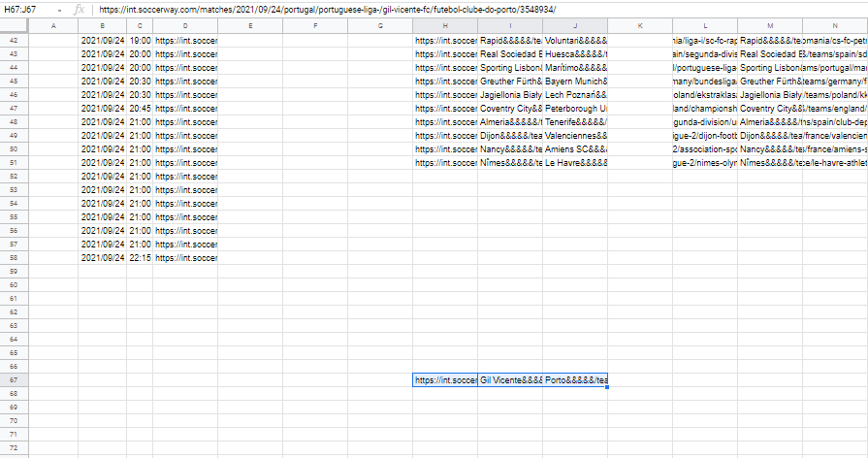Click the soccerway link in column D row 58
The width and height of the screenshot is (868, 458).
[185, 257]
